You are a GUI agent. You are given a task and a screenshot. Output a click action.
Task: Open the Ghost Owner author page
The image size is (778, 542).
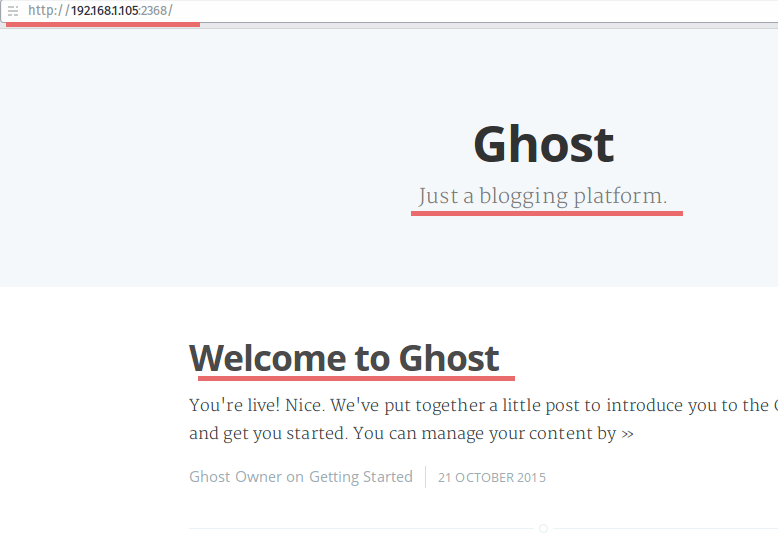pyautogui.click(x=235, y=477)
